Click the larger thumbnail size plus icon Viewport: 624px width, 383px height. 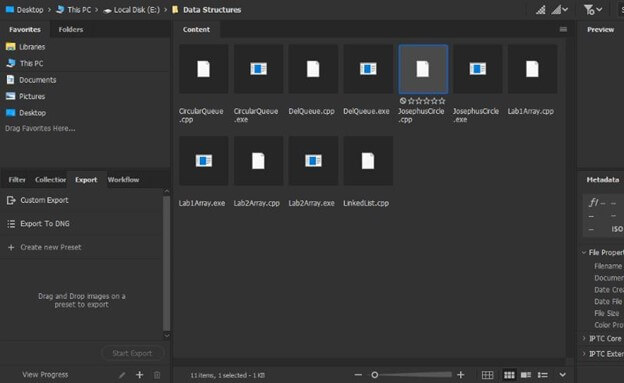pos(461,375)
